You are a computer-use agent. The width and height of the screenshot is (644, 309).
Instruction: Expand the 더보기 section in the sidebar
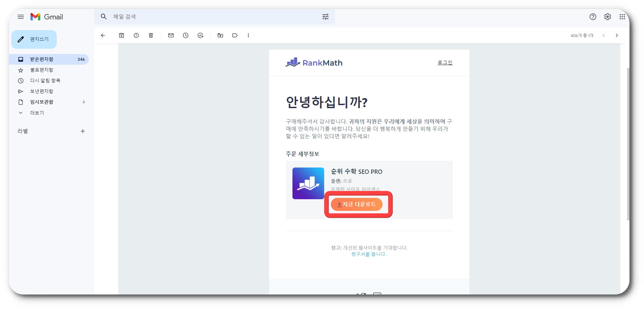[36, 112]
